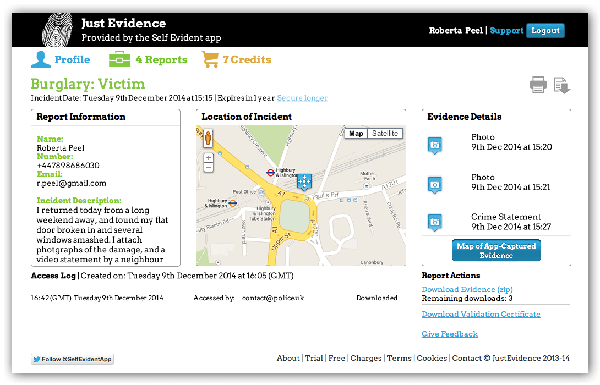Click Download Evidence (zip) link
This screenshot has width=600, height=385.
(467, 289)
